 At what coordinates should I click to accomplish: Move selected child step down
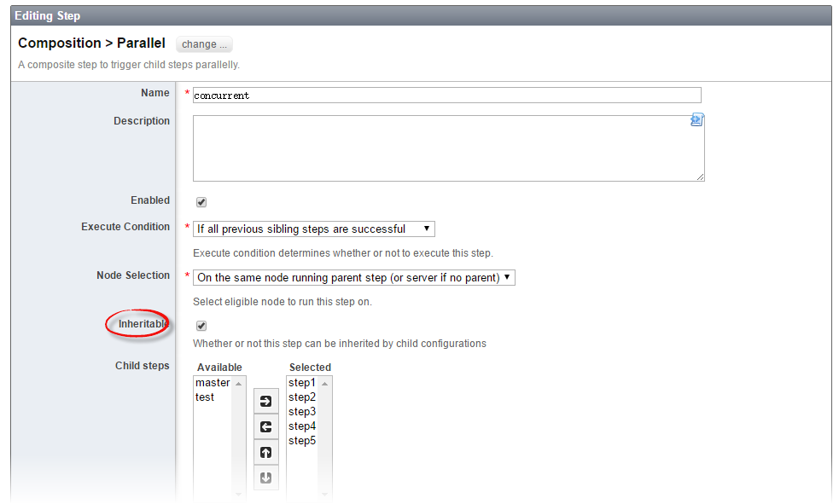point(266,478)
